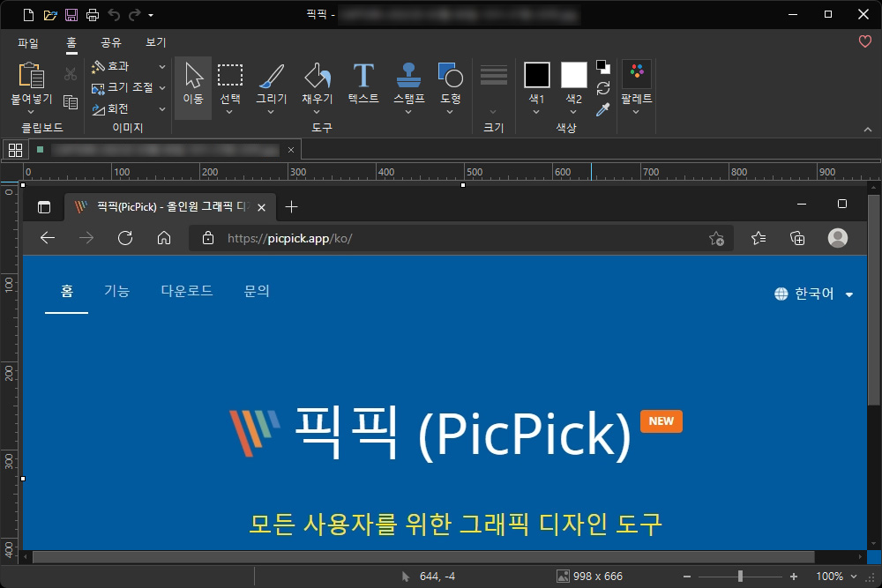The image size is (882, 588).
Task: Select the 도형 shapes tool
Action: [x=450, y=83]
